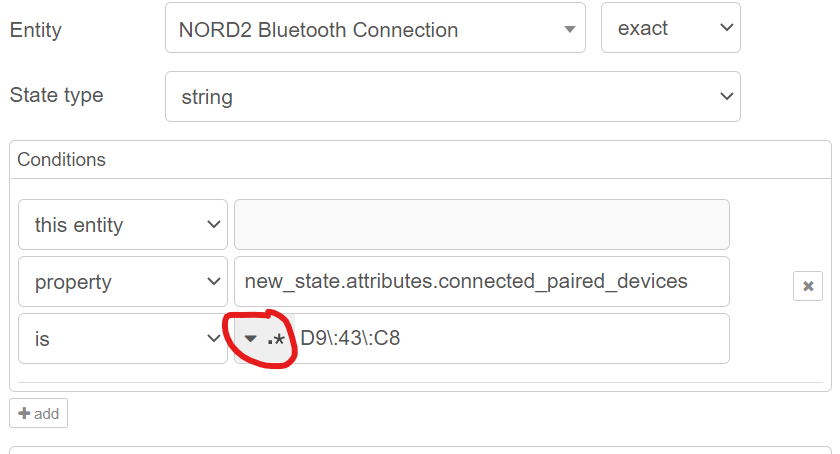
Task: Click the small triangle beside the regex icon
Action: (251, 339)
